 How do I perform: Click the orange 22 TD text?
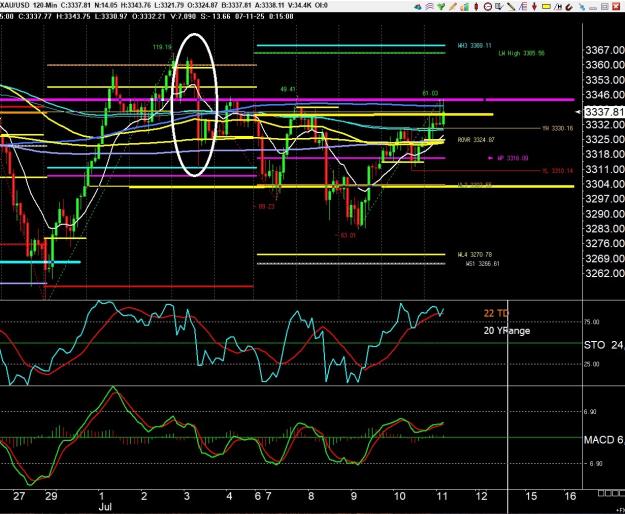pyautogui.click(x=496, y=313)
